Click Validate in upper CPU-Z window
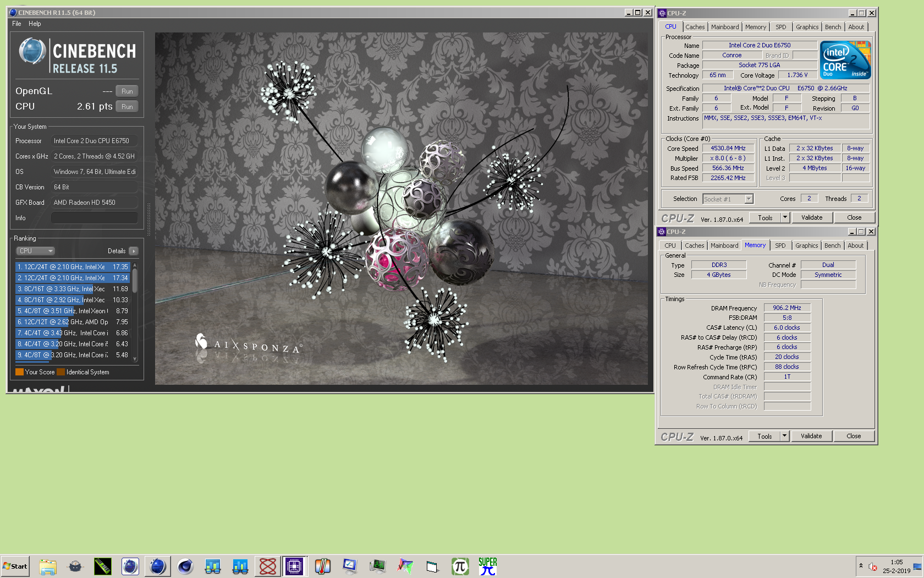The height and width of the screenshot is (578, 924). point(812,217)
